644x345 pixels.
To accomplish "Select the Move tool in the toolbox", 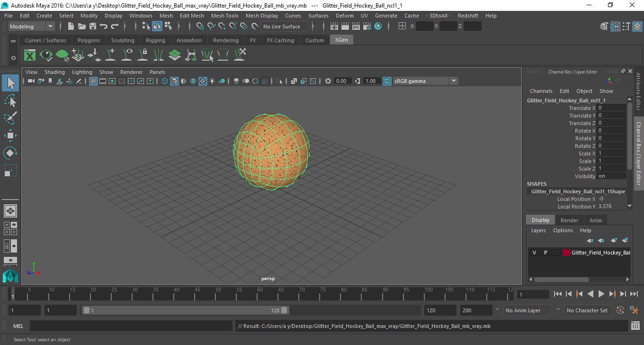I will tap(10, 136).
